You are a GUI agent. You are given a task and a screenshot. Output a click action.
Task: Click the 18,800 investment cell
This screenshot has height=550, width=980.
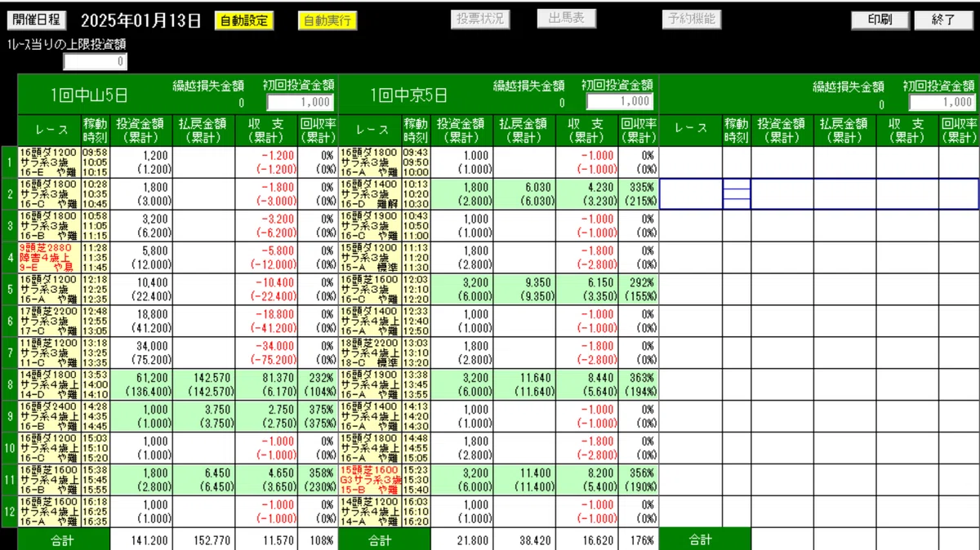coord(142,322)
